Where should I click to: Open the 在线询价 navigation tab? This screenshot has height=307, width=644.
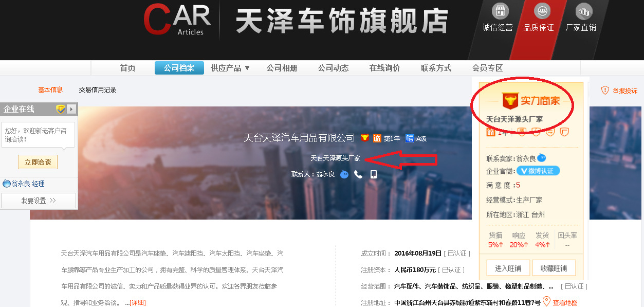pyautogui.click(x=385, y=68)
